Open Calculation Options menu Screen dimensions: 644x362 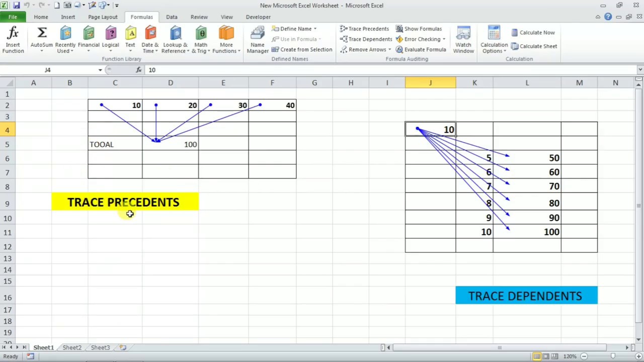pos(494,40)
